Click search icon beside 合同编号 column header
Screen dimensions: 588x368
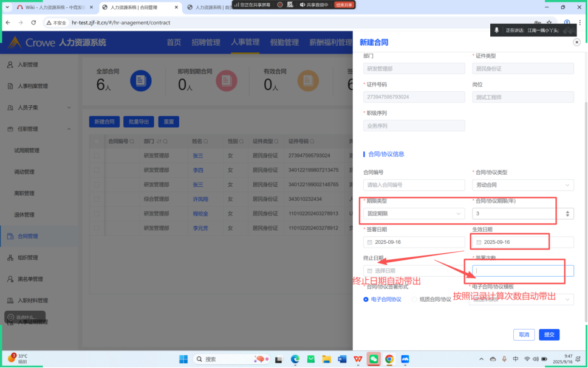[132, 142]
